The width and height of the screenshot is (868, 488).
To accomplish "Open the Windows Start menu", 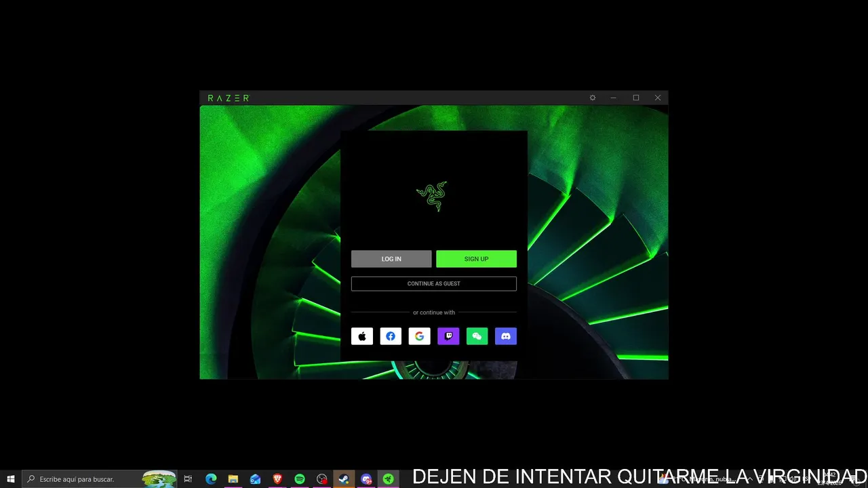I will [11, 479].
